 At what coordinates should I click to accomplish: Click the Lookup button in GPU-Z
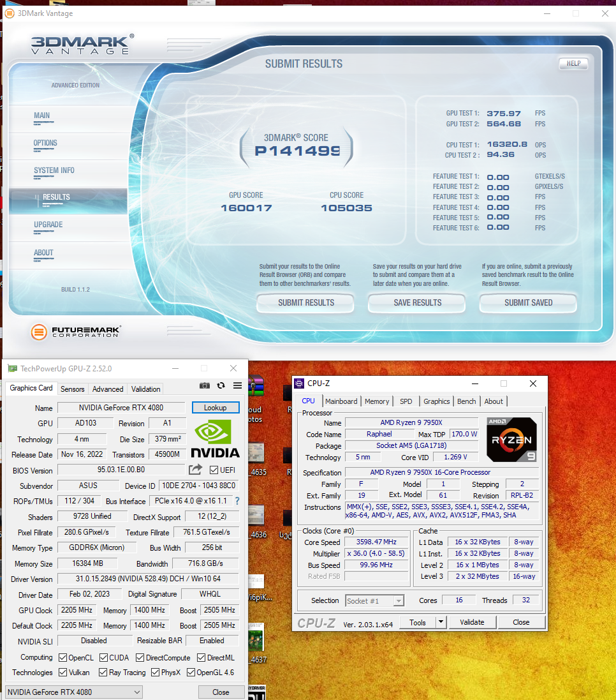click(x=216, y=408)
